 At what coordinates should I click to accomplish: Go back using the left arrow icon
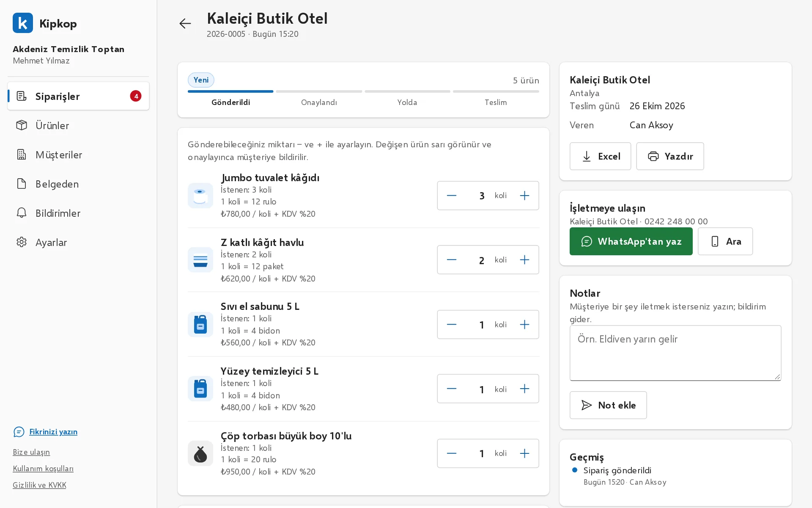point(185,23)
